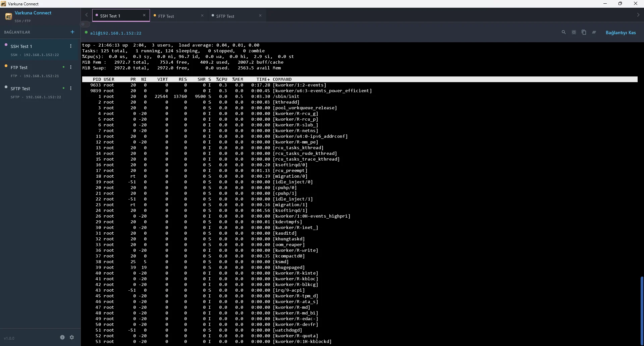Open terminal search with the magnifier icon
This screenshot has width=644, height=346.
pyautogui.click(x=563, y=32)
